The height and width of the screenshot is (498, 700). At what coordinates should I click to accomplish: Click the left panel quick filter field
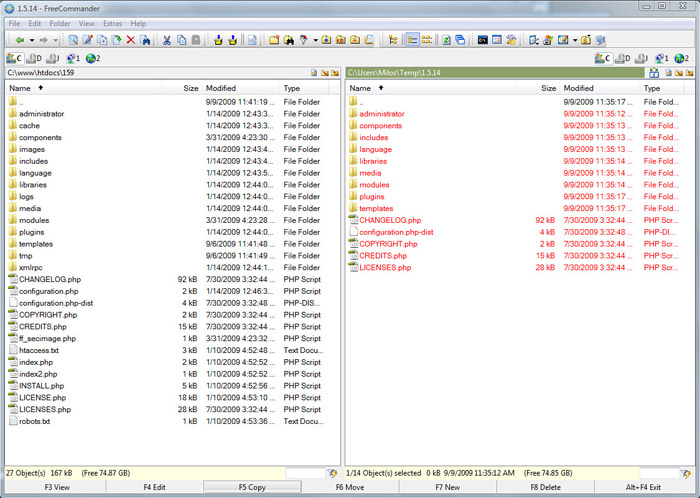pyautogui.click(x=305, y=473)
